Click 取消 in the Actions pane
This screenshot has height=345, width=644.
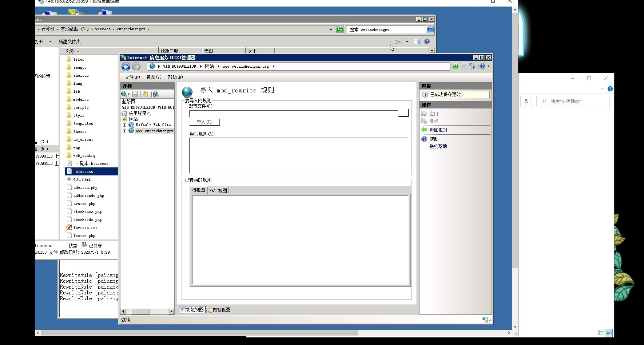(x=434, y=121)
